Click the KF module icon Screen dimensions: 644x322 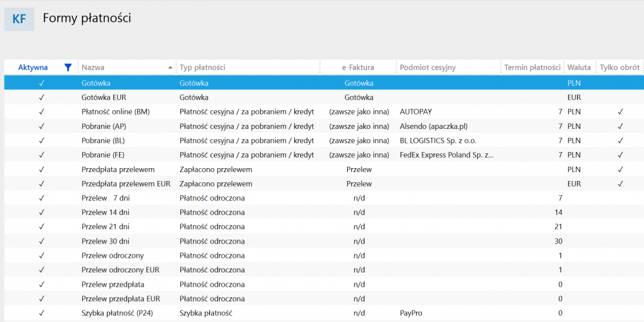coord(19,19)
